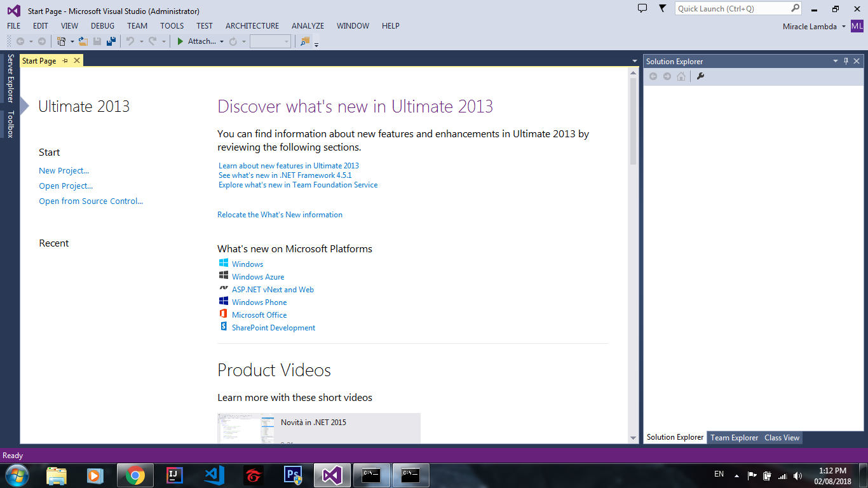
Task: Close the Solution Explorer panel
Action: pyautogui.click(x=857, y=61)
